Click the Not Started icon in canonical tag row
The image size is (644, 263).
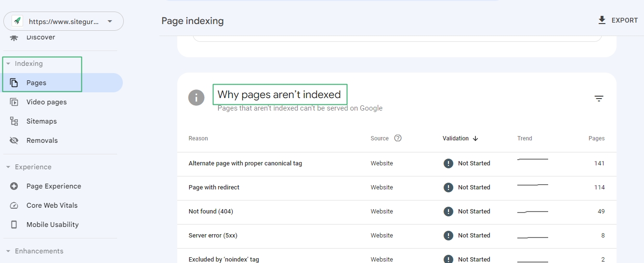click(x=448, y=163)
